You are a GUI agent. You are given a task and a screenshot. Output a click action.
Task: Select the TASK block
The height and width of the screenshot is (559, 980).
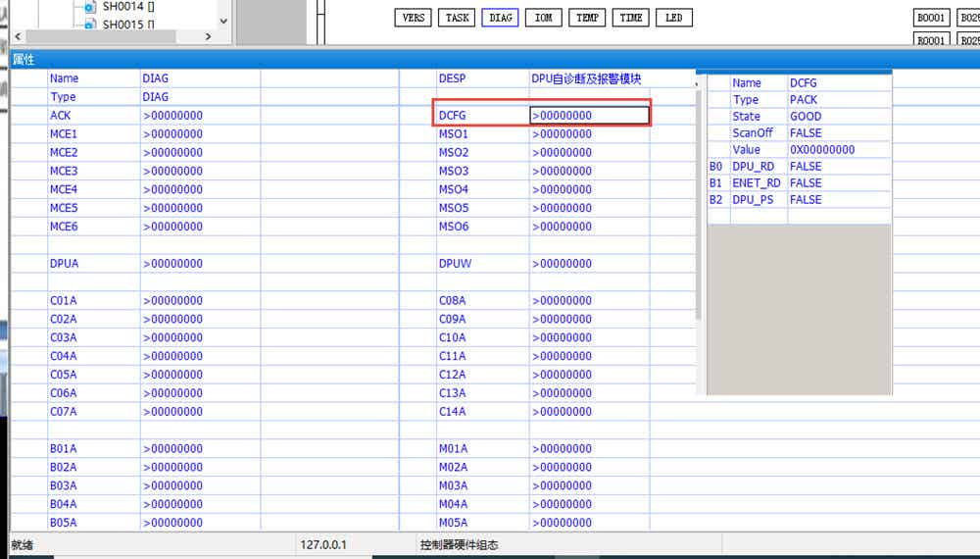(x=457, y=18)
